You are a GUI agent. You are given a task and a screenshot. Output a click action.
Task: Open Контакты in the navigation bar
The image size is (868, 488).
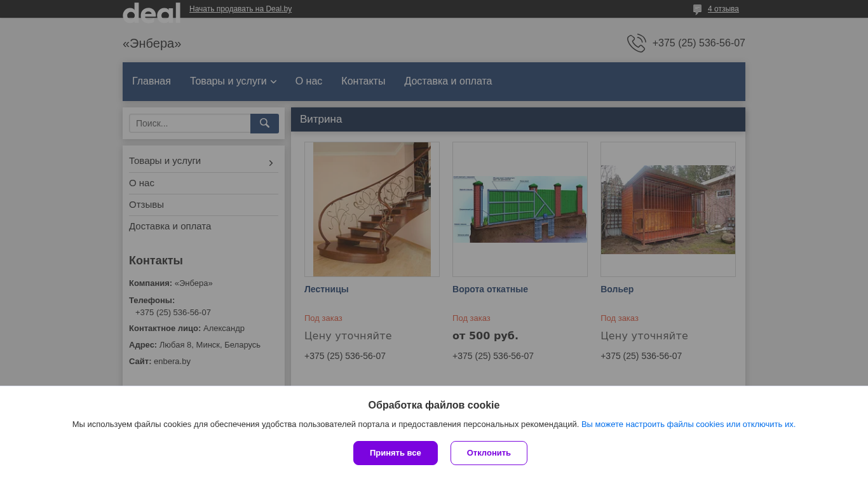click(363, 81)
